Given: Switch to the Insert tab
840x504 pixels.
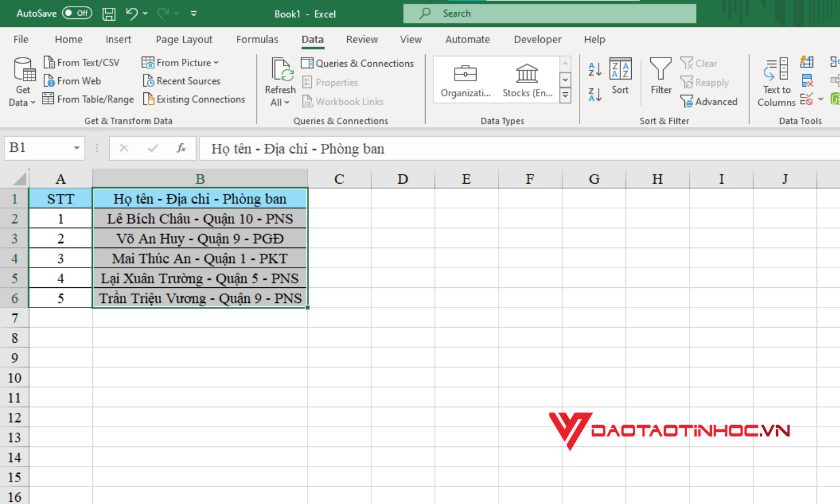Looking at the screenshot, I should click(118, 39).
